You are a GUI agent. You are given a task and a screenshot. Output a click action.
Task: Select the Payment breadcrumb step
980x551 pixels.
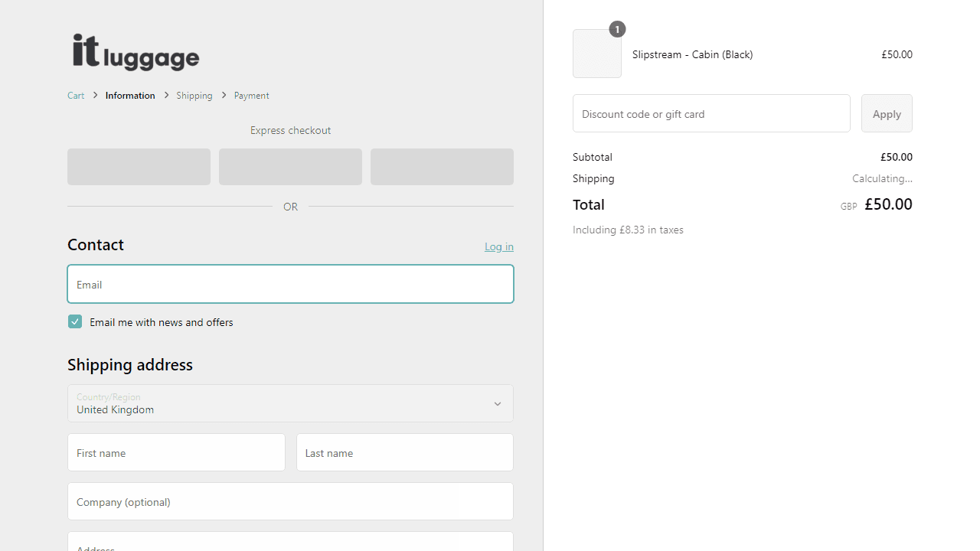pyautogui.click(x=251, y=96)
